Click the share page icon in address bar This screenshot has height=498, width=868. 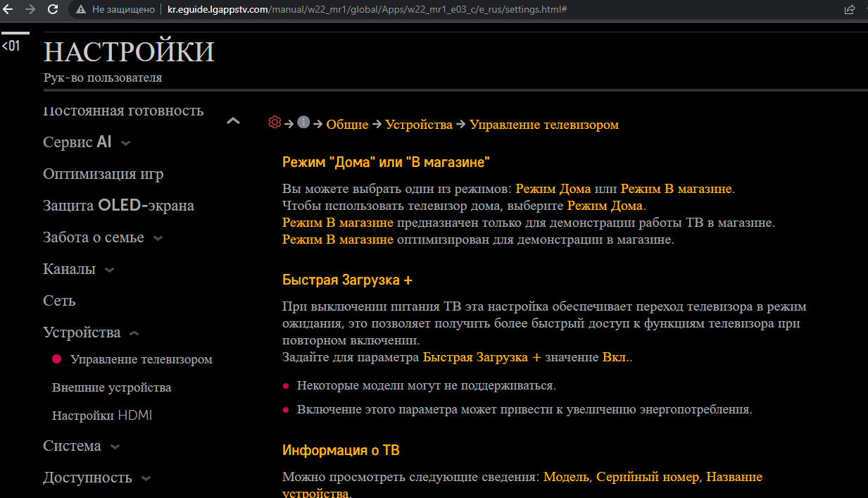point(850,10)
